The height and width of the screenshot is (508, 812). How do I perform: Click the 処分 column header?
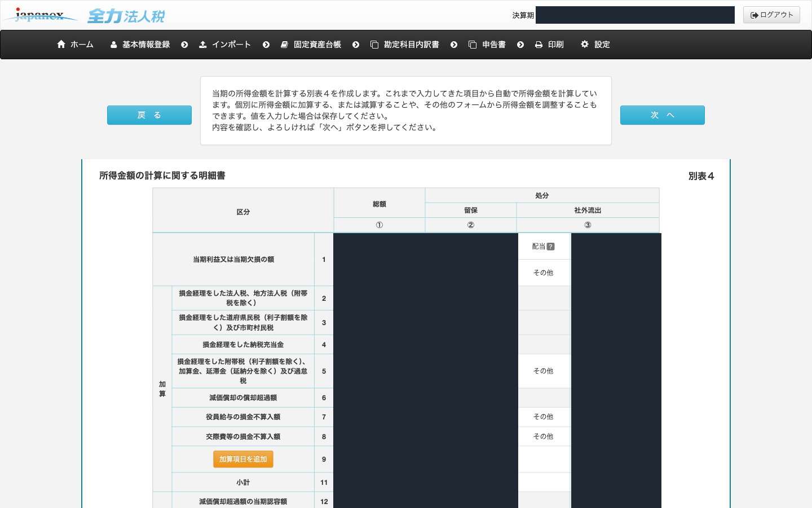pyautogui.click(x=542, y=196)
